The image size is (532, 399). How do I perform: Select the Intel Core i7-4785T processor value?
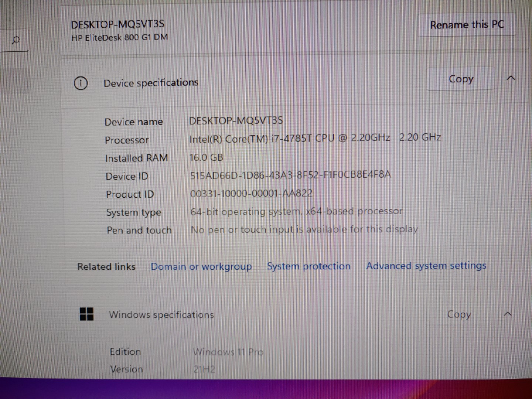click(315, 138)
